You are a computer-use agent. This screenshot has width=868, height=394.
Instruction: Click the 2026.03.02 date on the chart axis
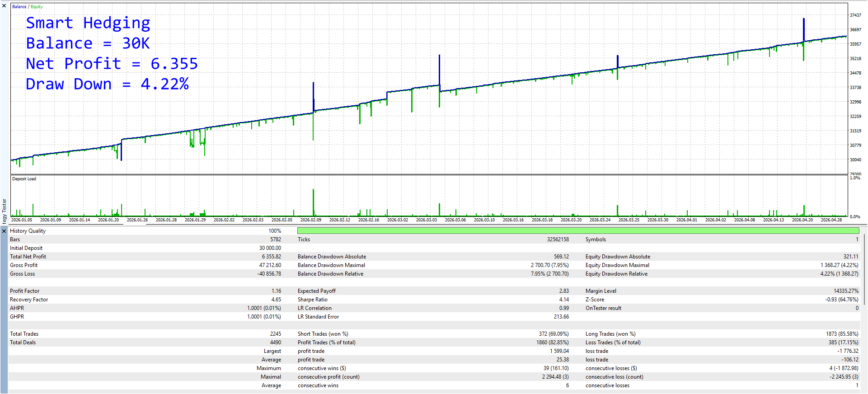[x=398, y=220]
